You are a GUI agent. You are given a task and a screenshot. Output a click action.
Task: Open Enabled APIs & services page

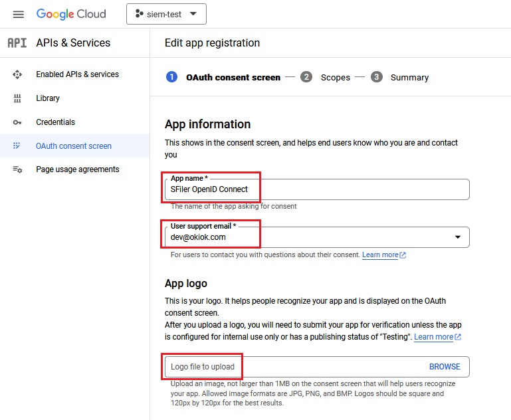77,74
